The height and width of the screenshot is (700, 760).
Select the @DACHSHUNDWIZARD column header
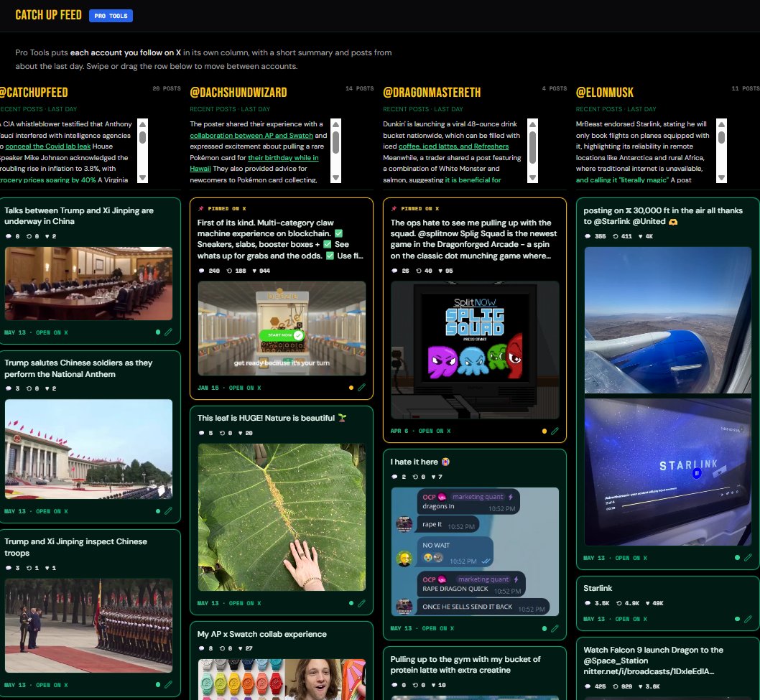[x=238, y=92]
